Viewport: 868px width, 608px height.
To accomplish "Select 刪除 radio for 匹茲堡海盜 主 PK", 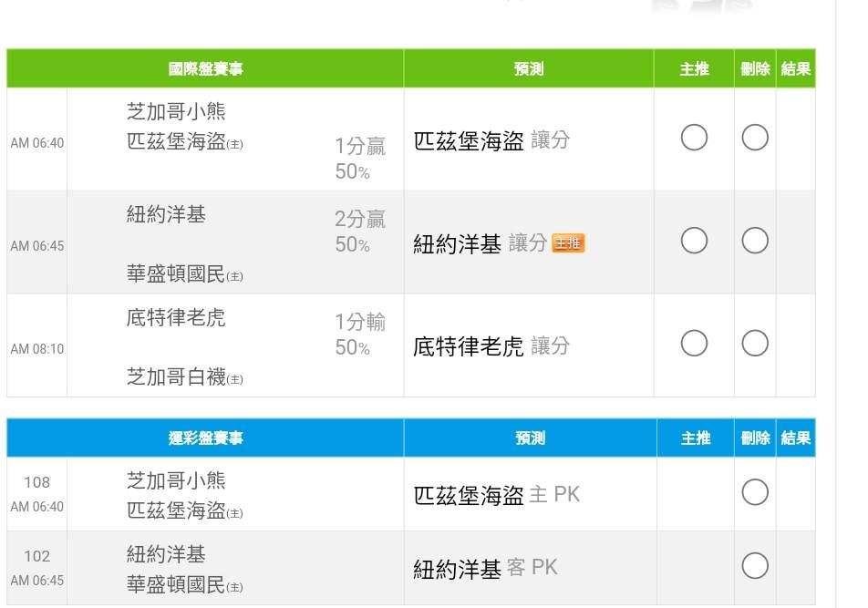I will tap(755, 493).
